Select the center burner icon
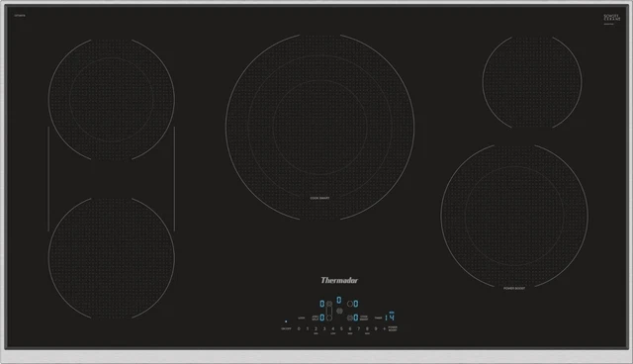Image resolution: width=633 pixels, height=364 pixels. pos(339,311)
